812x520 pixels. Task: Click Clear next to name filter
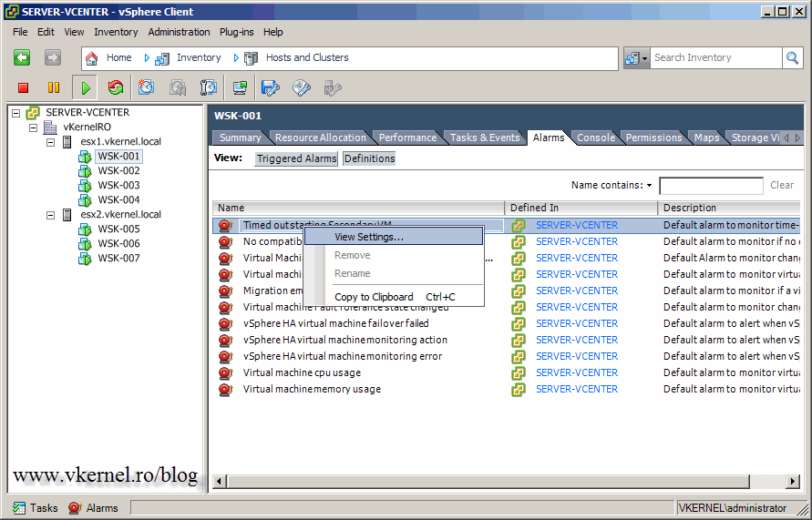[x=781, y=185]
